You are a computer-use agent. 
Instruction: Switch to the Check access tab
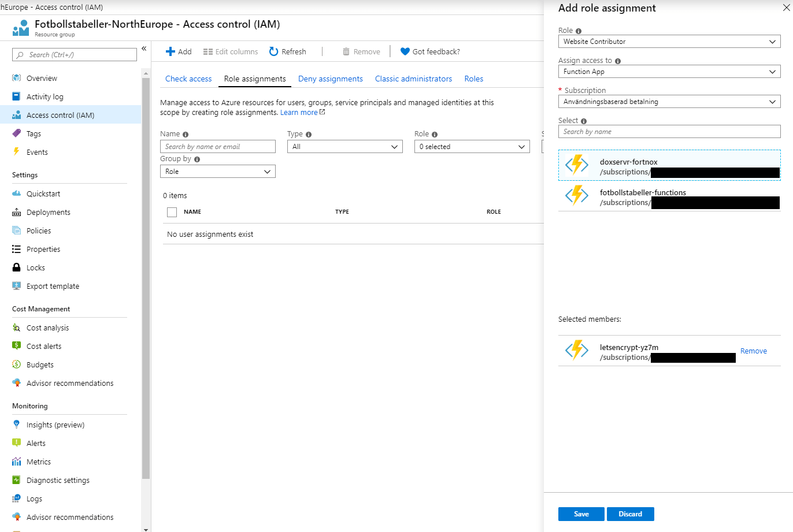point(188,79)
